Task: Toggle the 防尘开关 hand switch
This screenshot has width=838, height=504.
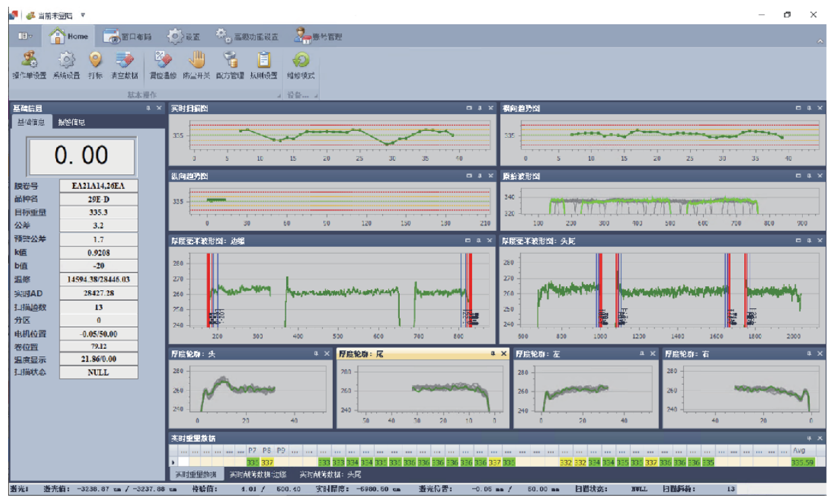Action: coord(197,61)
